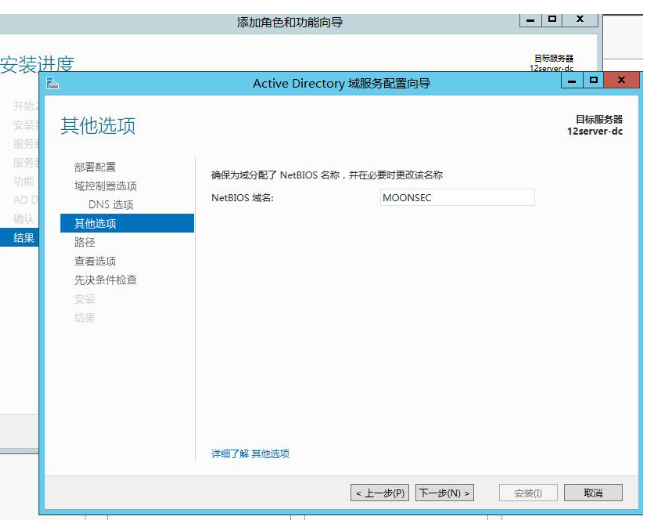This screenshot has width=649, height=521.
Task: Select the DNS 选项 sub-step
Action: click(110, 205)
